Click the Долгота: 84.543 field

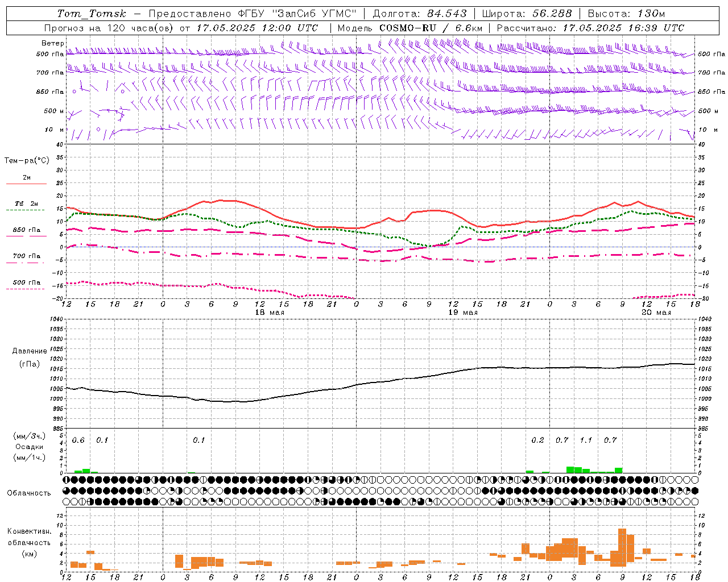(x=419, y=14)
